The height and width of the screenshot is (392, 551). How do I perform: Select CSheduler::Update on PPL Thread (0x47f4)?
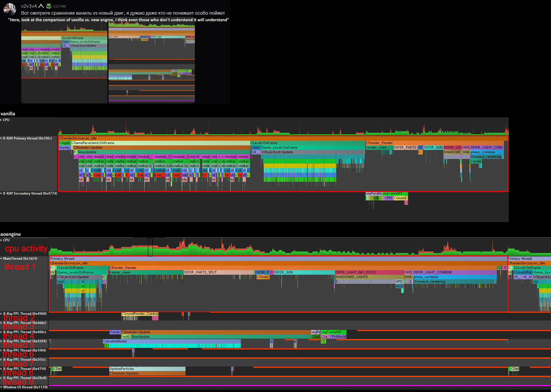pyautogui.click(x=147, y=373)
